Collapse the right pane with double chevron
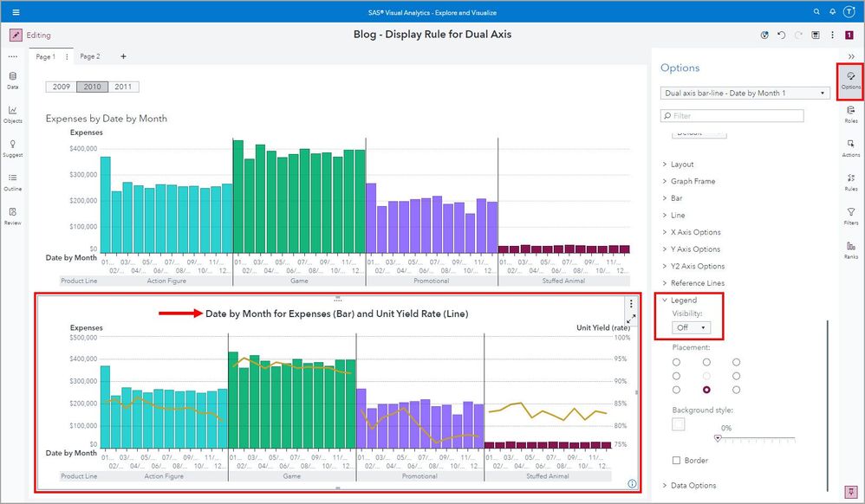 point(851,56)
